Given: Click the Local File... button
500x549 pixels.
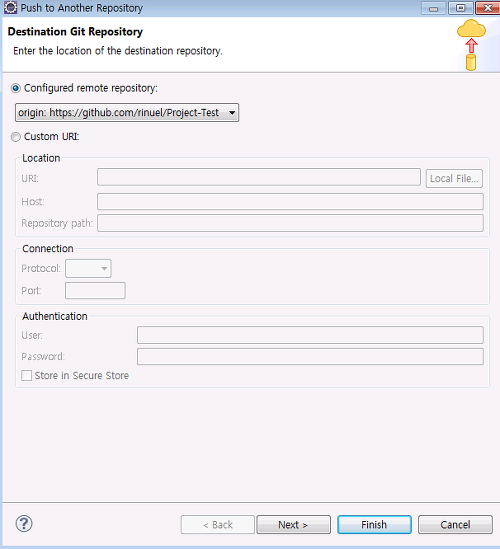Looking at the screenshot, I should coord(454,179).
